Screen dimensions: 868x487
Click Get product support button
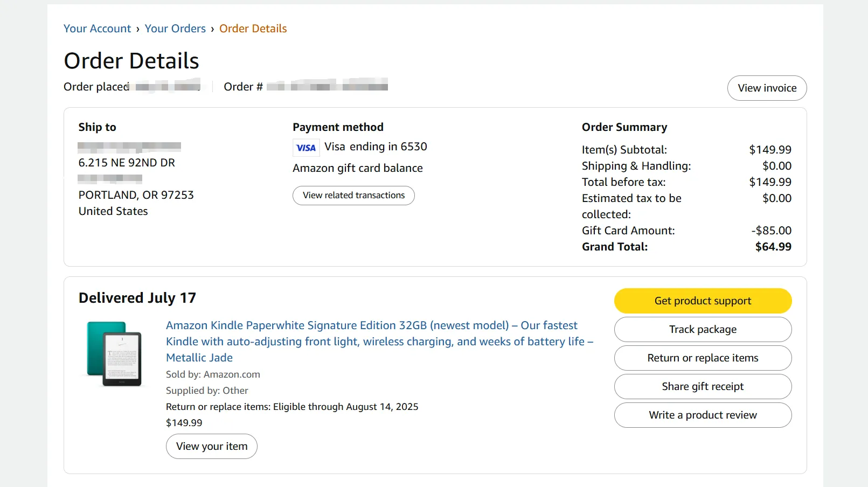pos(703,301)
